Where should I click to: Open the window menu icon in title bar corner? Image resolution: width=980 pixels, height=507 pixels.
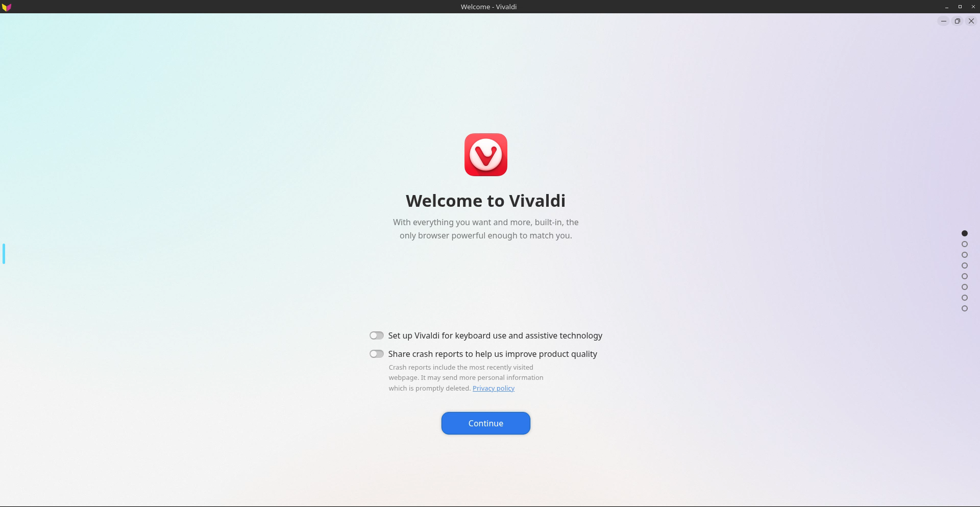pos(7,7)
